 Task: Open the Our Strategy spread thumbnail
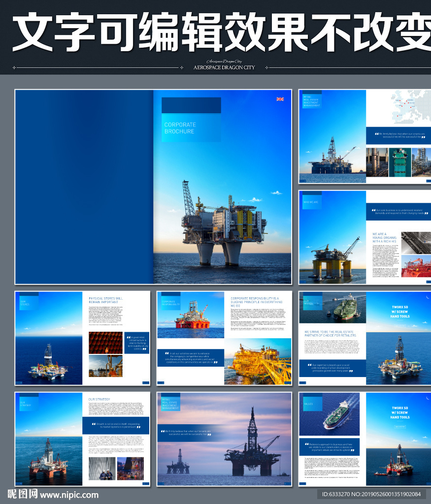82,439
